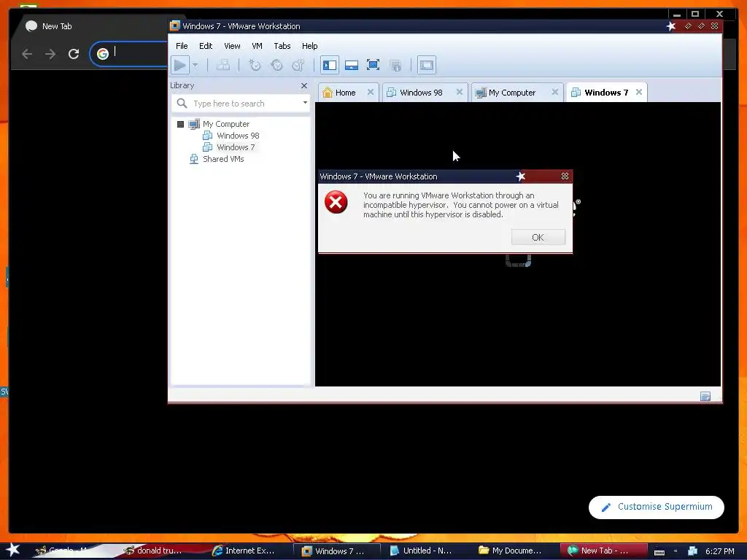747x560 pixels.
Task: Close the My Computer tab
Action: pos(555,92)
